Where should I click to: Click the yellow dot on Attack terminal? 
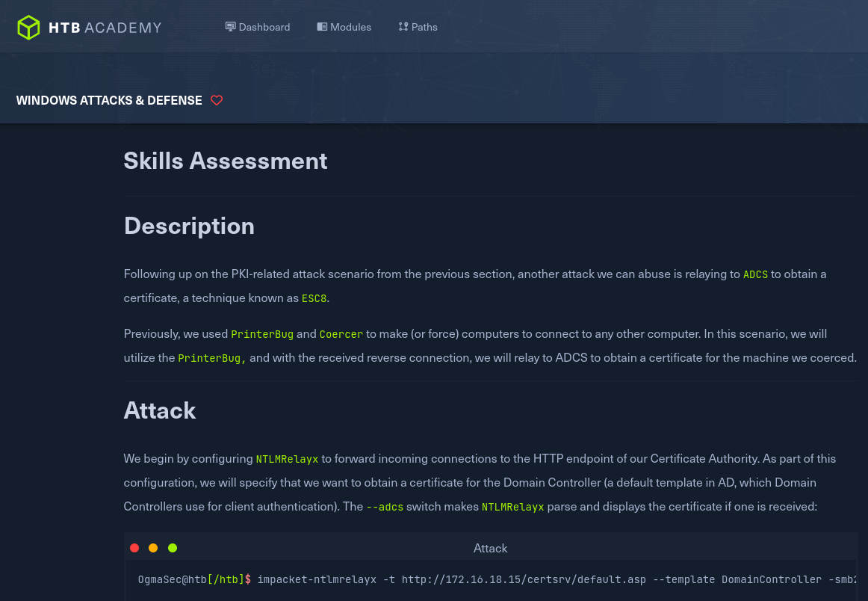(x=153, y=548)
